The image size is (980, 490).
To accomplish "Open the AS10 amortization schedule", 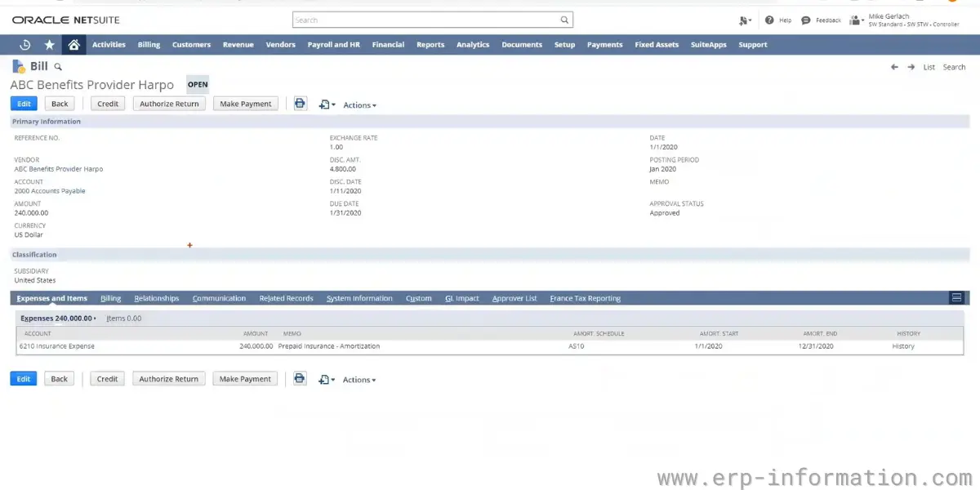I will tap(577, 346).
